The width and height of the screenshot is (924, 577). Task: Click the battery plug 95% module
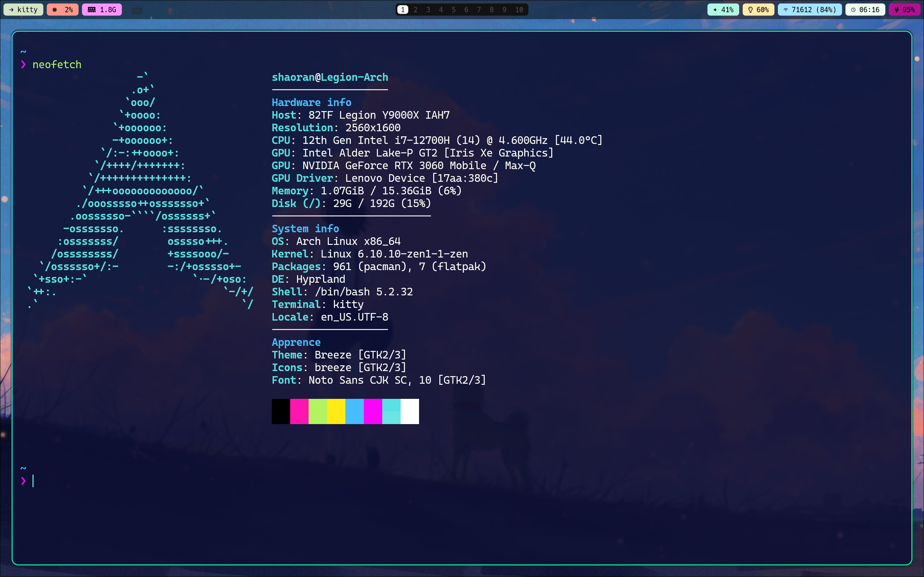(905, 9)
